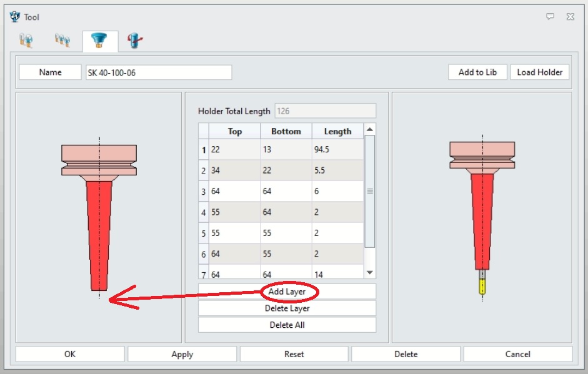
Task: Click Top value 22 in row 1
Action: pos(235,149)
